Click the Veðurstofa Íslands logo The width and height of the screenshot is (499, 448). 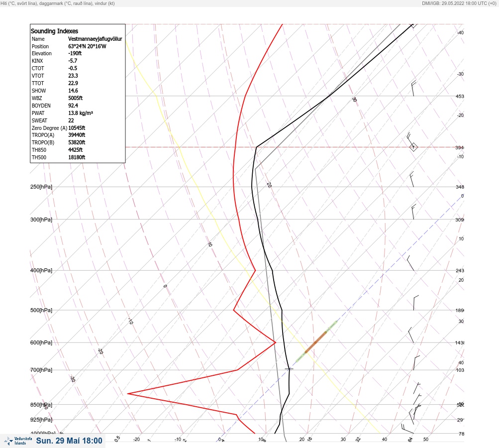point(18,441)
